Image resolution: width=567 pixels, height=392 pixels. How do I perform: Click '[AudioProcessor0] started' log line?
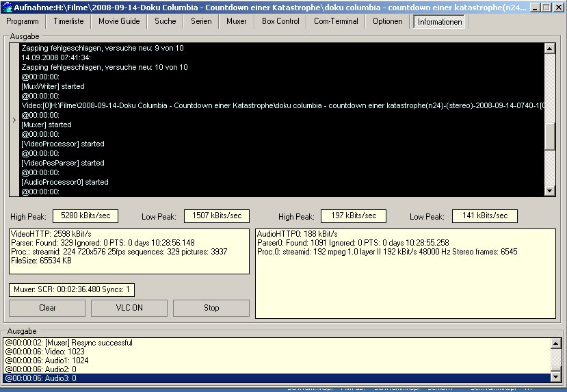point(65,182)
